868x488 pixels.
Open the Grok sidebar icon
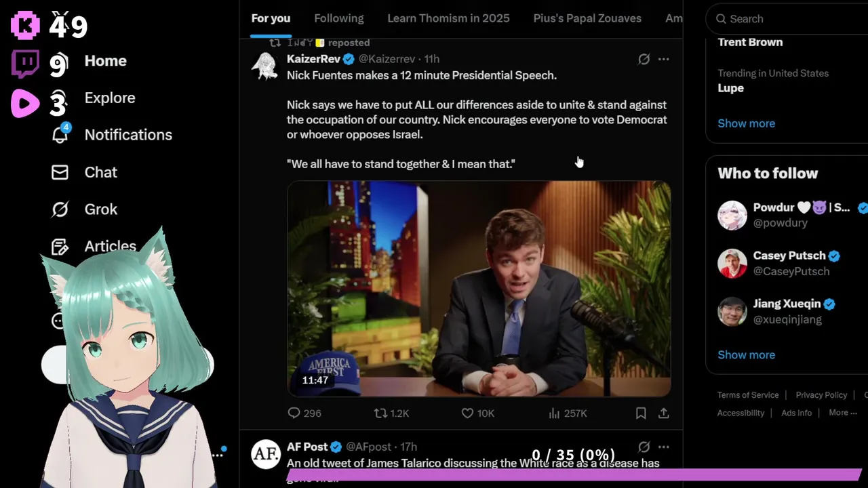click(x=60, y=209)
